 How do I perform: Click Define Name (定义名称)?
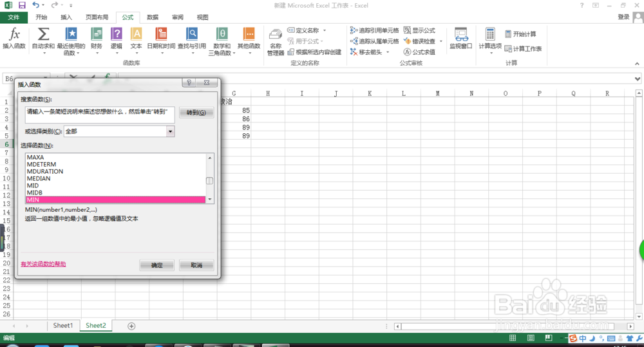point(303,30)
